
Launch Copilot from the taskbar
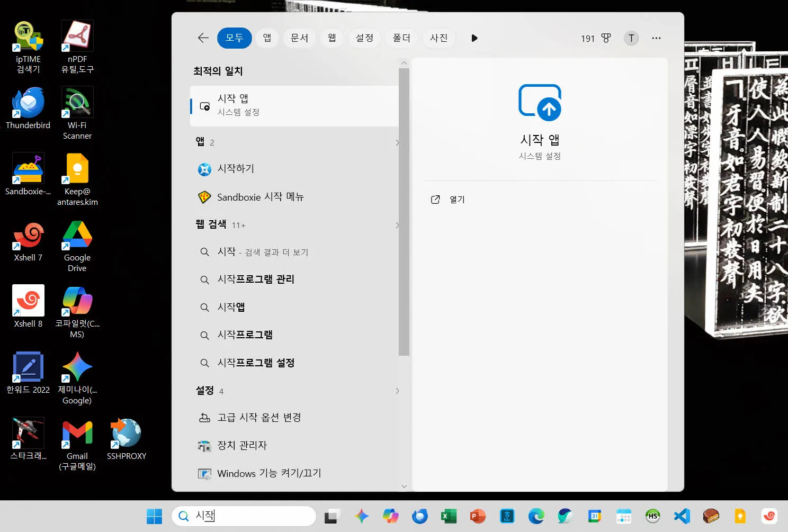pos(391,516)
